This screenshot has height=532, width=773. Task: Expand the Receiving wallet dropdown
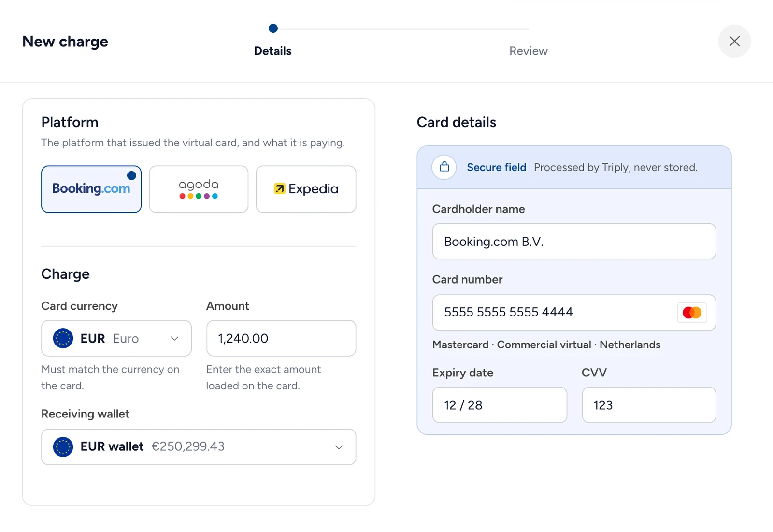coord(199,447)
